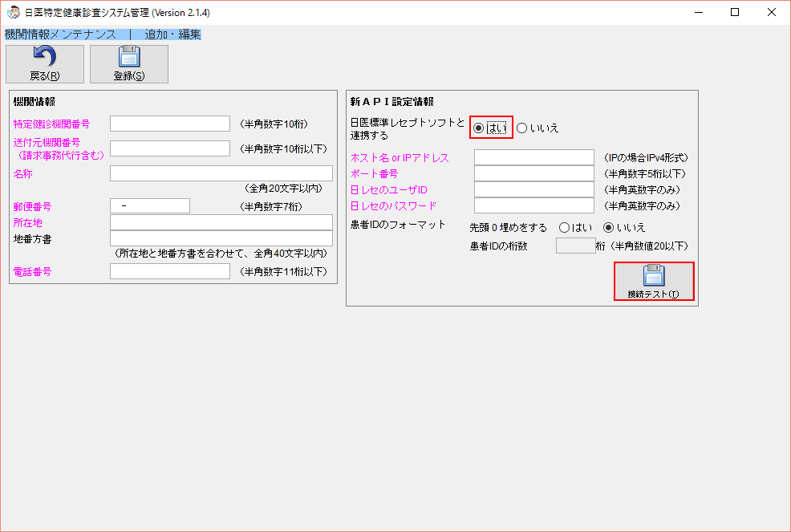Click the 戻る back arrow icon

coord(45,58)
